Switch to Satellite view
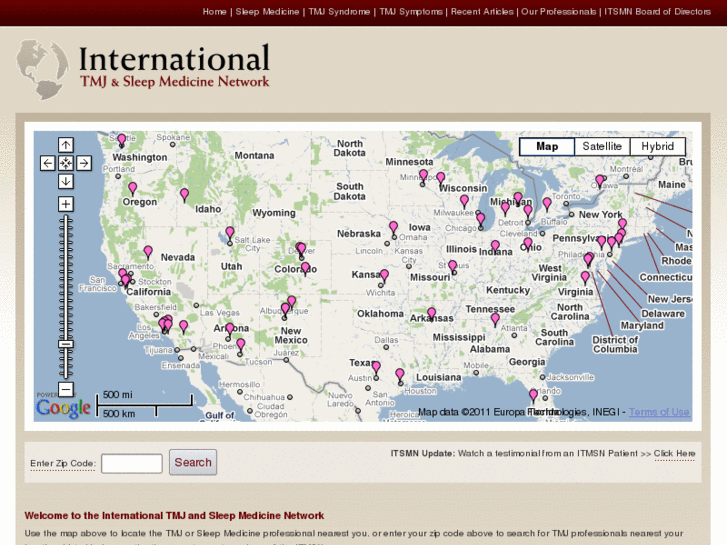 click(x=602, y=147)
